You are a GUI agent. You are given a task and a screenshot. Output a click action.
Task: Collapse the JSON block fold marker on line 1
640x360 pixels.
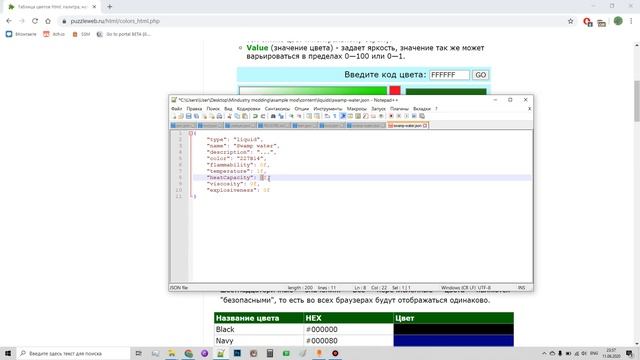click(x=191, y=133)
